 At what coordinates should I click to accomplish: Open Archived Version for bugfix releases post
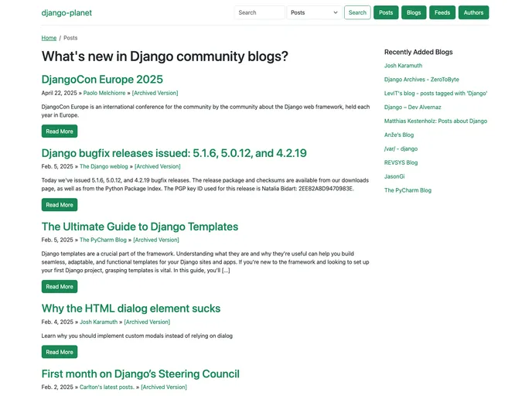click(x=158, y=166)
